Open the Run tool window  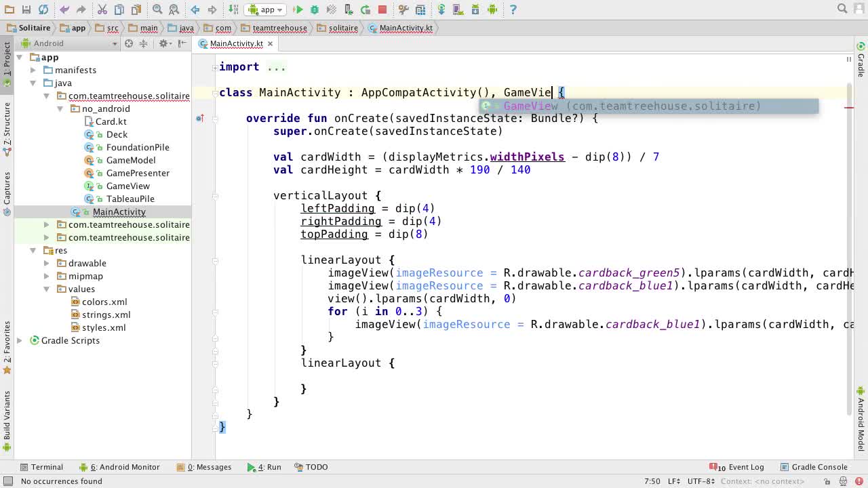(x=264, y=467)
